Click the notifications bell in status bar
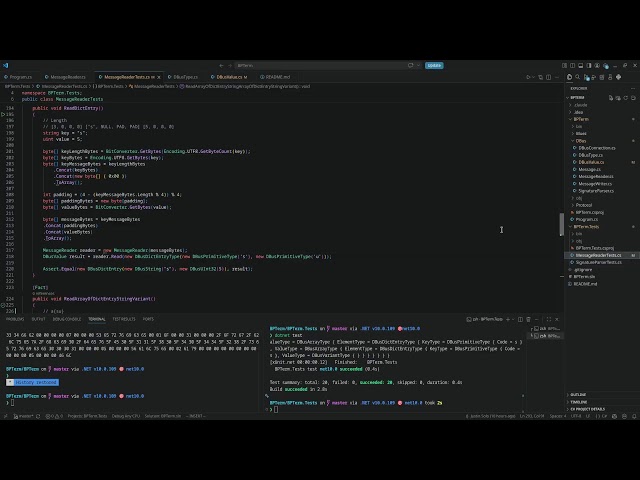The width and height of the screenshot is (640, 480). click(x=634, y=416)
